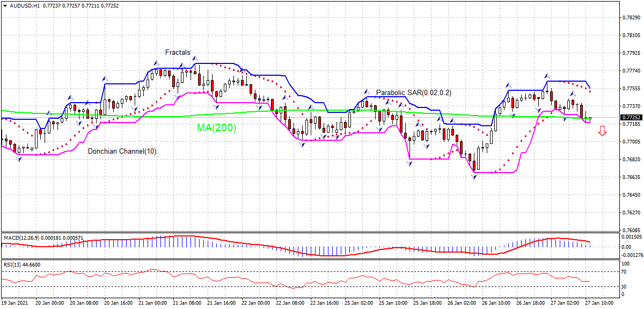This screenshot has width=644, height=309.
Task: Click the Donchian Channel(10) label
Action: point(122,152)
